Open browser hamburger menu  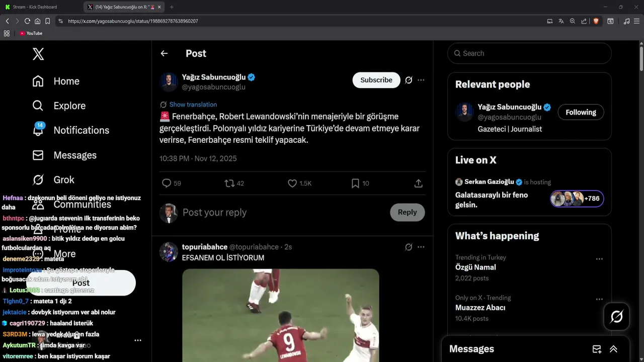[637, 21]
